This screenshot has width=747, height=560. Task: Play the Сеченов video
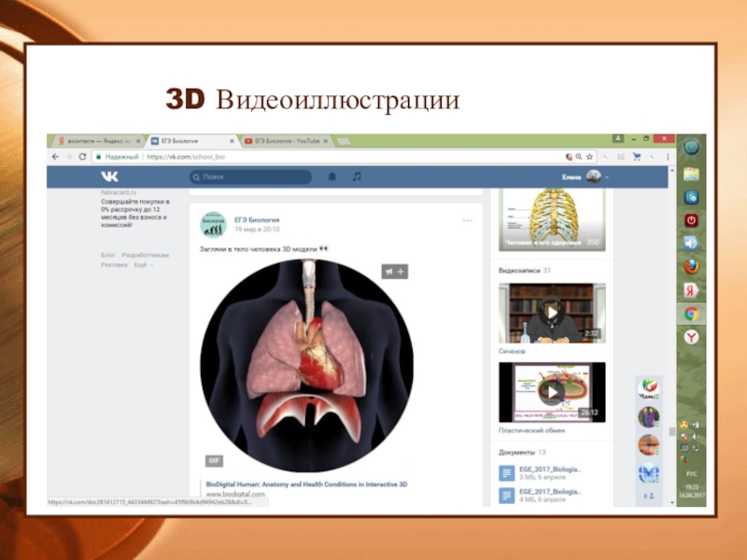[x=551, y=312]
